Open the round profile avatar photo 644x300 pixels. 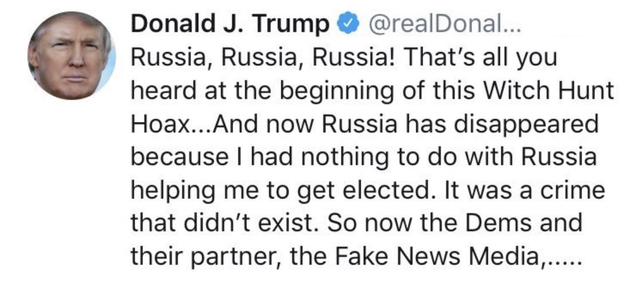pyautogui.click(x=72, y=55)
